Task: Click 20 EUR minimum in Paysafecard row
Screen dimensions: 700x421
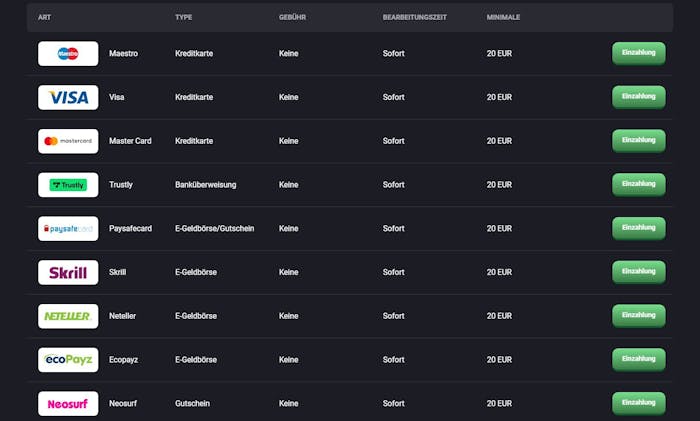Action: pyautogui.click(x=499, y=229)
